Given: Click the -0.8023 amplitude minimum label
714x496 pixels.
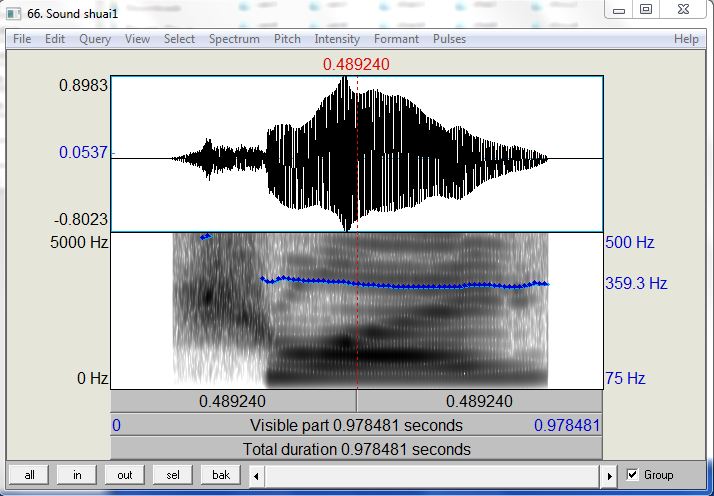Looking at the screenshot, I should click(x=81, y=220).
